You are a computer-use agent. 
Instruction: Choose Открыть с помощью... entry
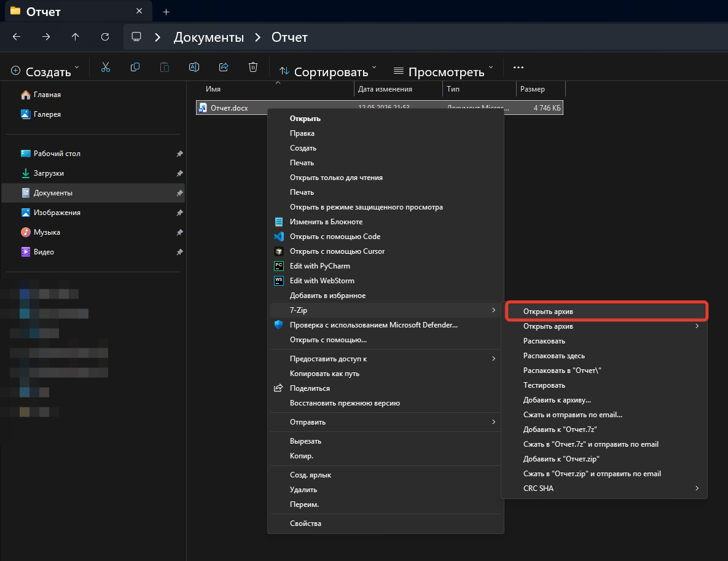(x=385, y=340)
